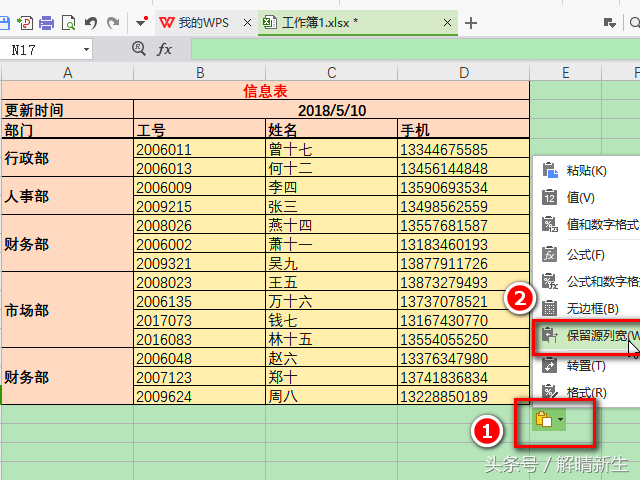This screenshot has height=480, width=640.
Task: Click the window list icon at top right
Action: [x=609, y=23]
